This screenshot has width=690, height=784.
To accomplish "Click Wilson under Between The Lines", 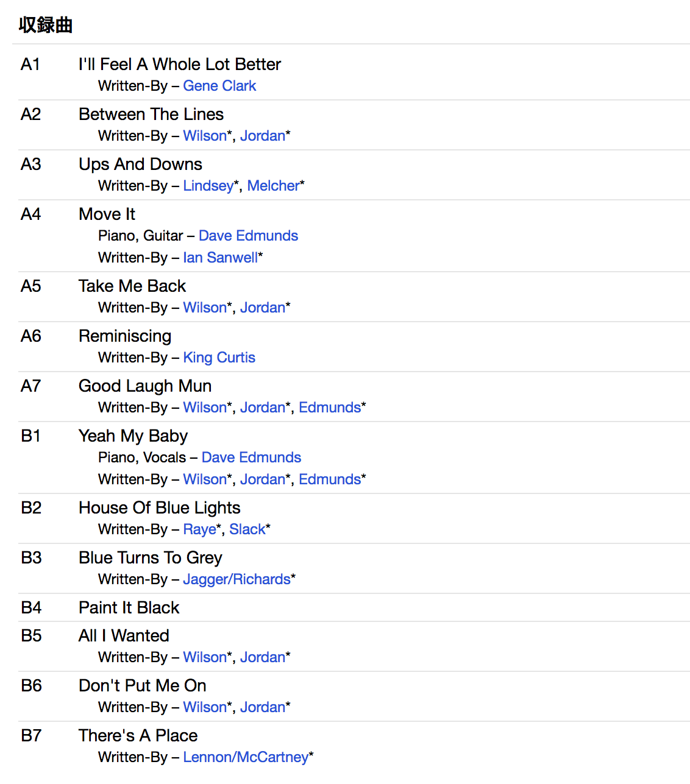I will (205, 136).
